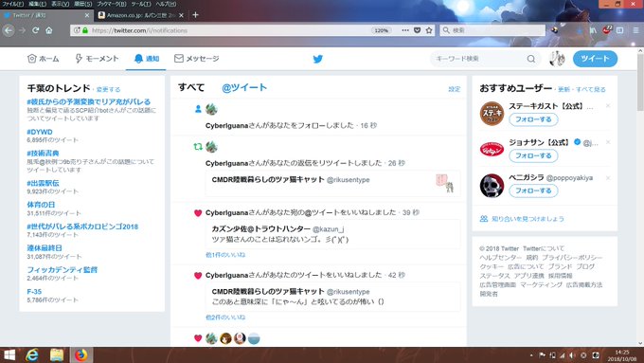Open retweeted tweet by @rikusentype

click(332, 183)
